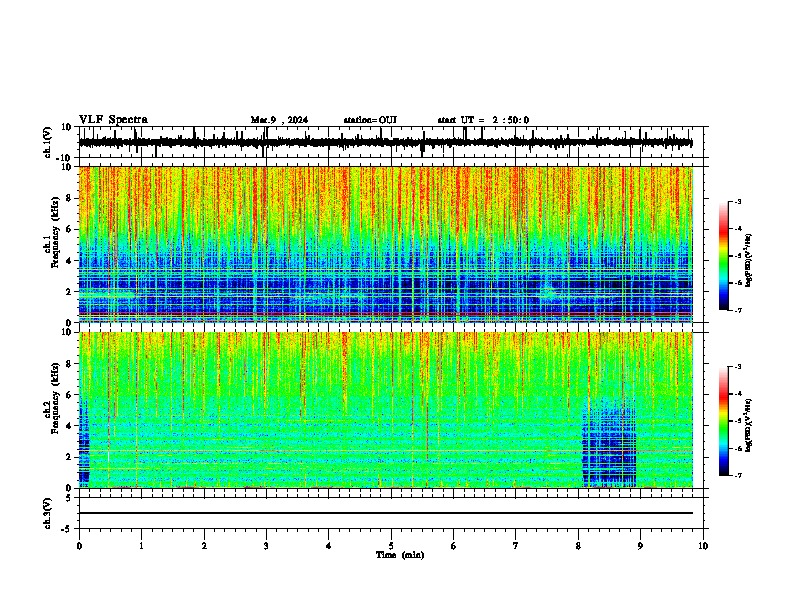Viewport: 792px width, 612px height.
Task: Click the blue dropout region in ch.2 spectrogram
Action: coord(609,442)
